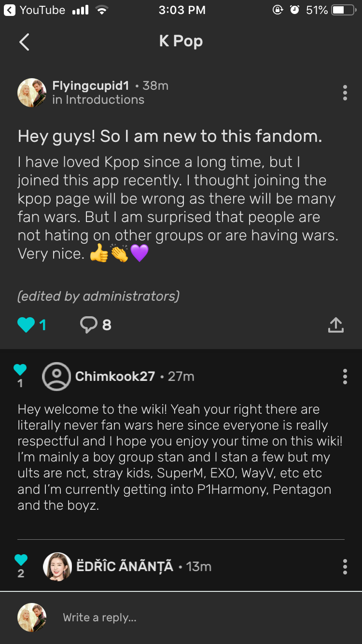The width and height of the screenshot is (362, 644).
Task: Tap the back arrow in header
Action: point(24,42)
